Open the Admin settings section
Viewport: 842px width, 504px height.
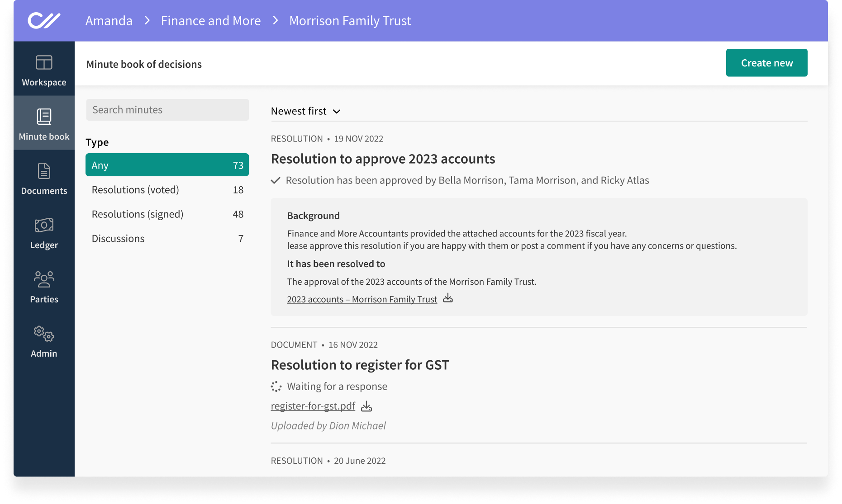click(44, 341)
